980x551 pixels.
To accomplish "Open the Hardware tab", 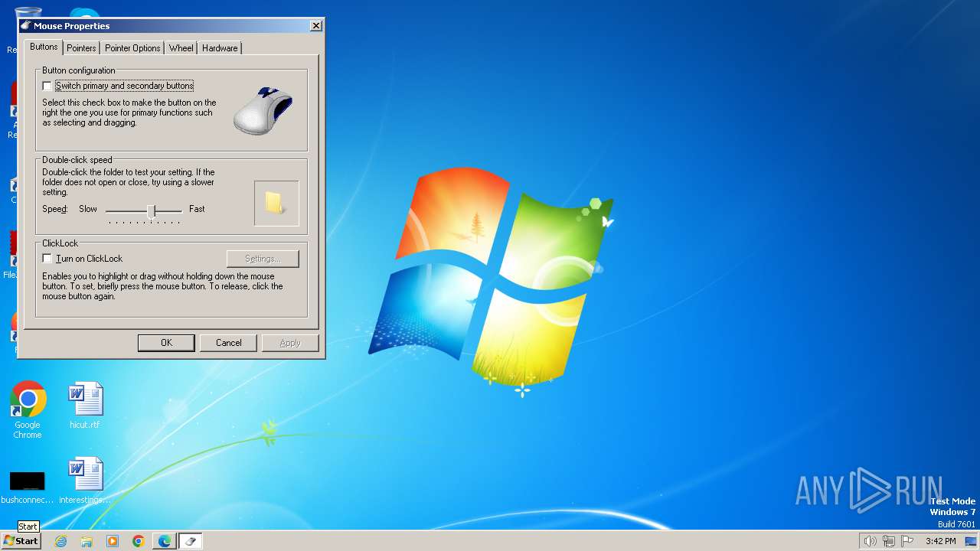I will point(220,47).
